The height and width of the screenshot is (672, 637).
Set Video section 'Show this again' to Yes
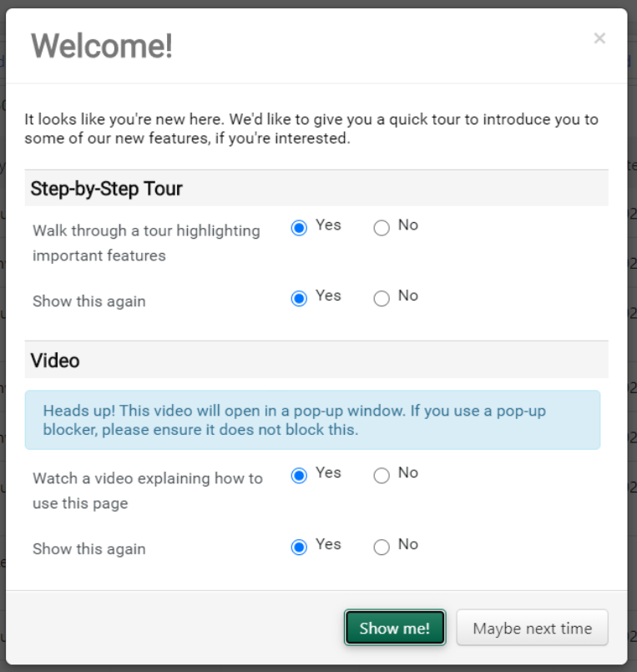pyautogui.click(x=299, y=548)
